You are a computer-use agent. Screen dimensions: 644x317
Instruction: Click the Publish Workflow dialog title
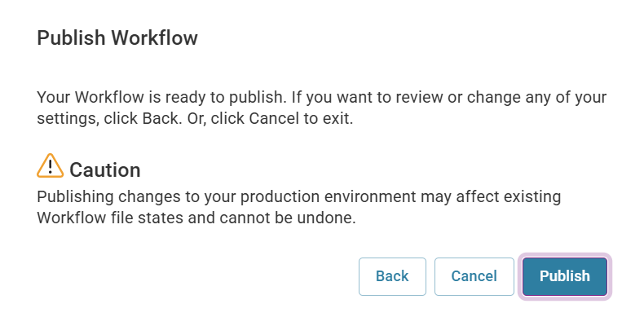[x=117, y=37]
